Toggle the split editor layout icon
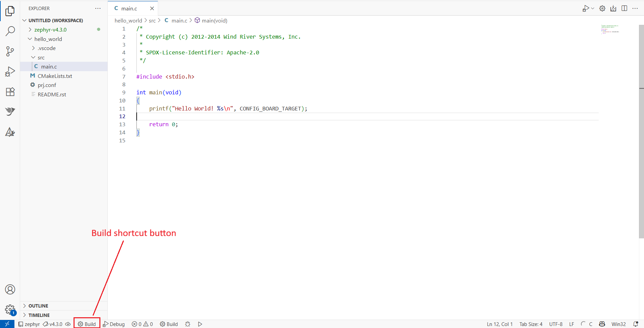 point(625,8)
